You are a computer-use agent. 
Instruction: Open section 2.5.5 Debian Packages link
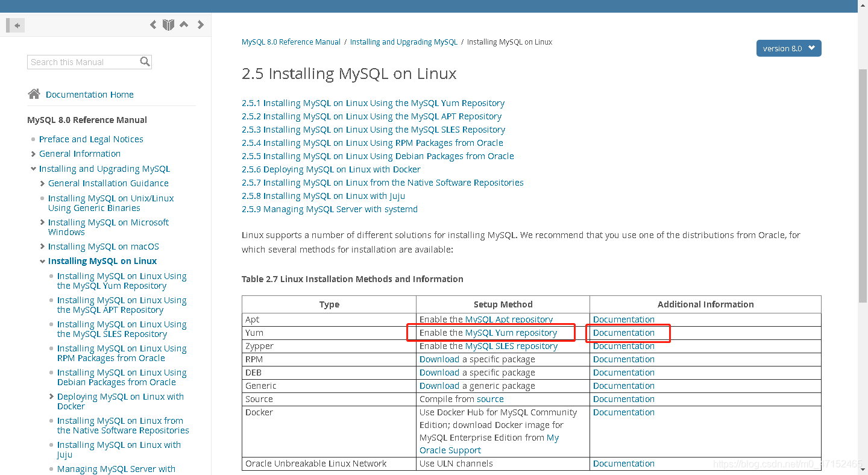pos(378,156)
